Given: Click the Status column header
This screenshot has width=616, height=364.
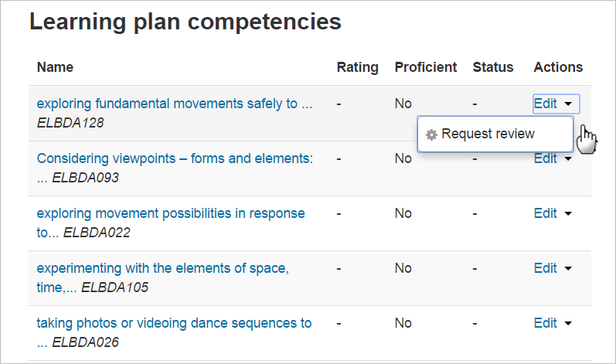Looking at the screenshot, I should point(493,67).
